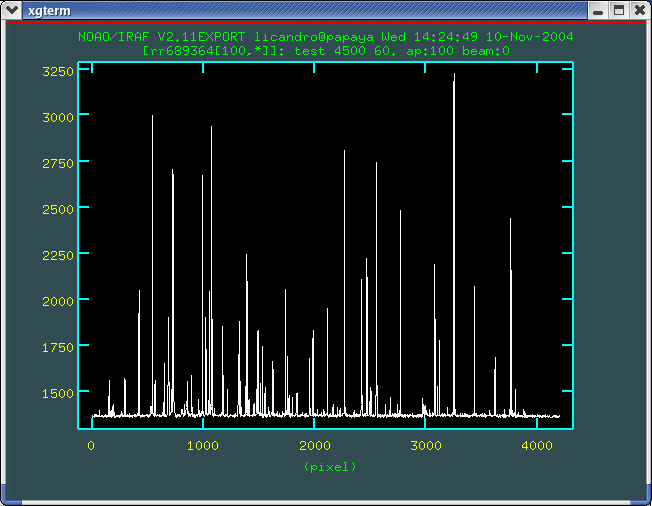Open the xgterm window menu icon

point(12,10)
